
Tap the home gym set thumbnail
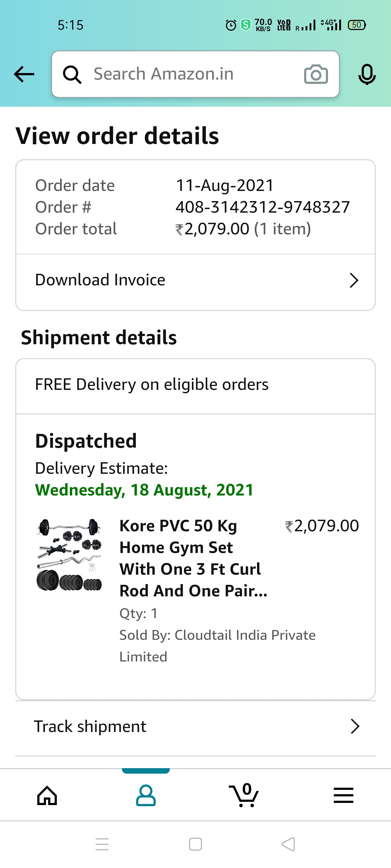69,555
